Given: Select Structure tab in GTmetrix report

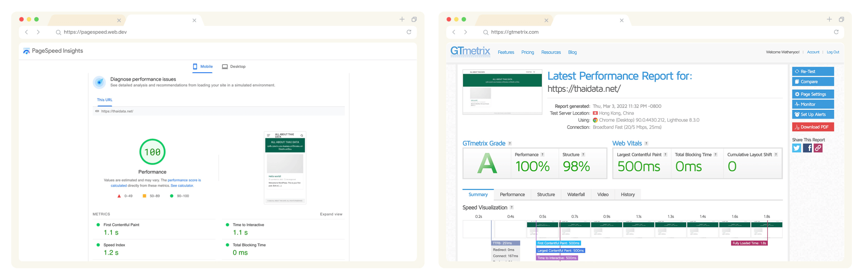Looking at the screenshot, I should point(546,195).
